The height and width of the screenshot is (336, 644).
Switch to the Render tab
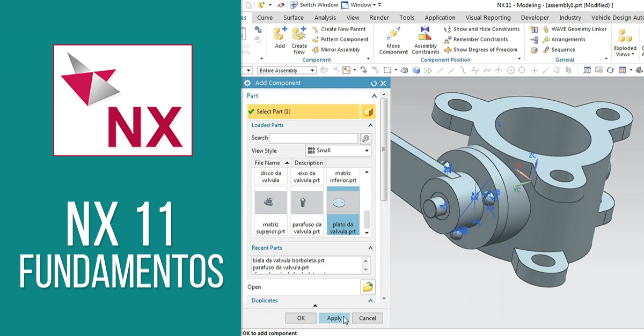tap(379, 18)
